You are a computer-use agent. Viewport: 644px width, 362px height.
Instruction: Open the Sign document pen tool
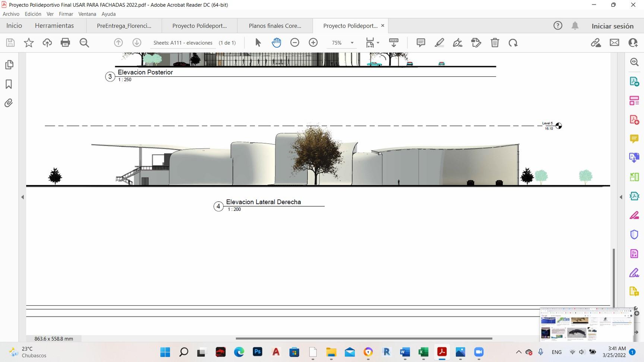pos(458,43)
